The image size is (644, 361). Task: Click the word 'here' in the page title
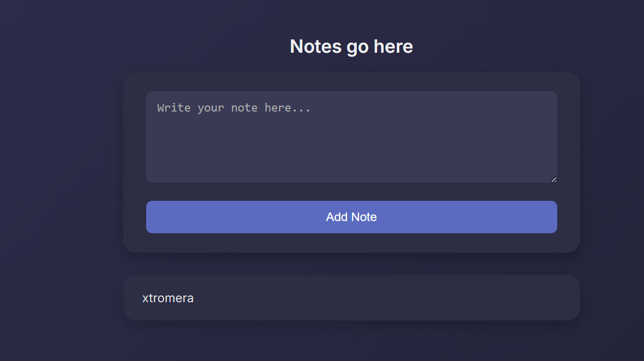(393, 46)
